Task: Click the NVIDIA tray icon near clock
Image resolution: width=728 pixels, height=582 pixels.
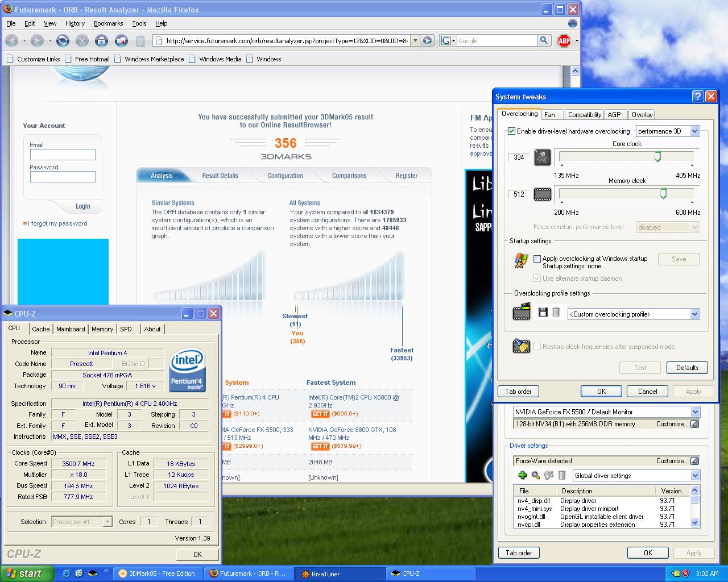Action: [x=676, y=573]
